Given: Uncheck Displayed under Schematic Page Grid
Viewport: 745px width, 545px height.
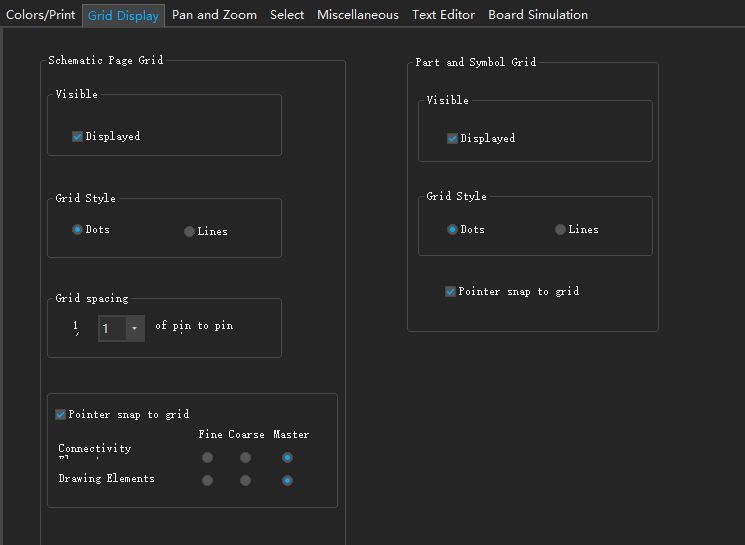Looking at the screenshot, I should (78, 137).
